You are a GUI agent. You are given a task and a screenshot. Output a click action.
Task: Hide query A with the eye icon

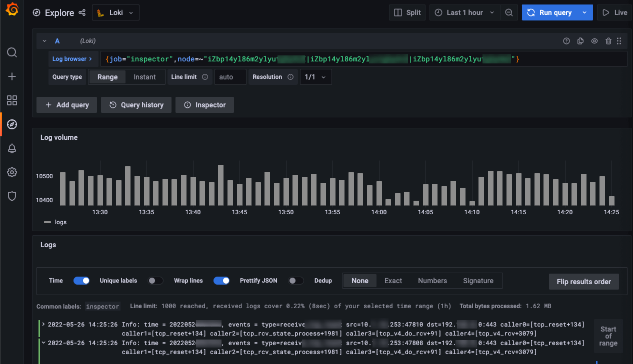click(594, 41)
